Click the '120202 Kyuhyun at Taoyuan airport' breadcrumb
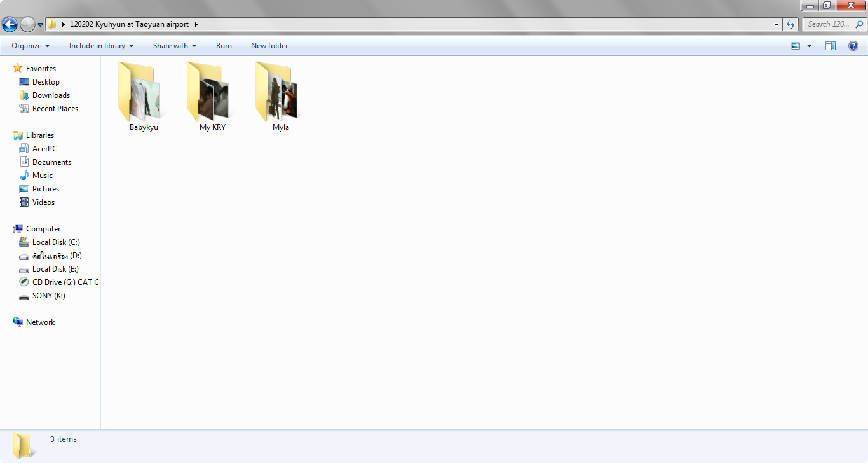The image size is (868, 463). click(x=129, y=24)
